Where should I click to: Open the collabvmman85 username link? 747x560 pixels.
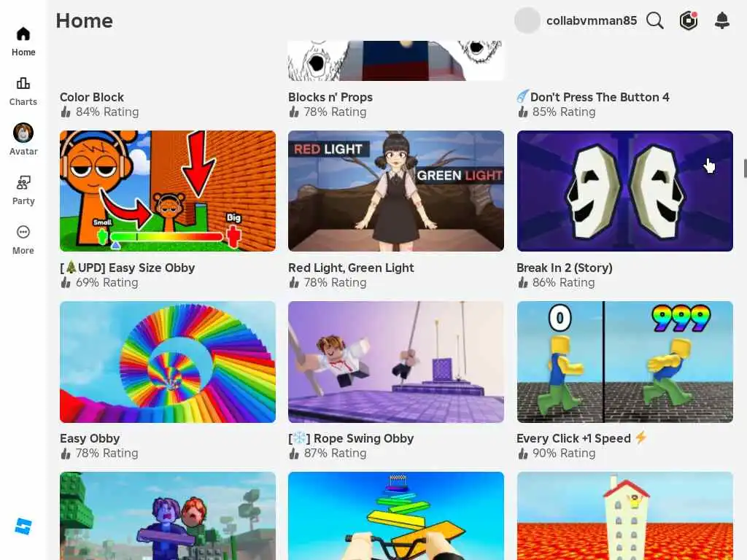click(x=591, y=20)
